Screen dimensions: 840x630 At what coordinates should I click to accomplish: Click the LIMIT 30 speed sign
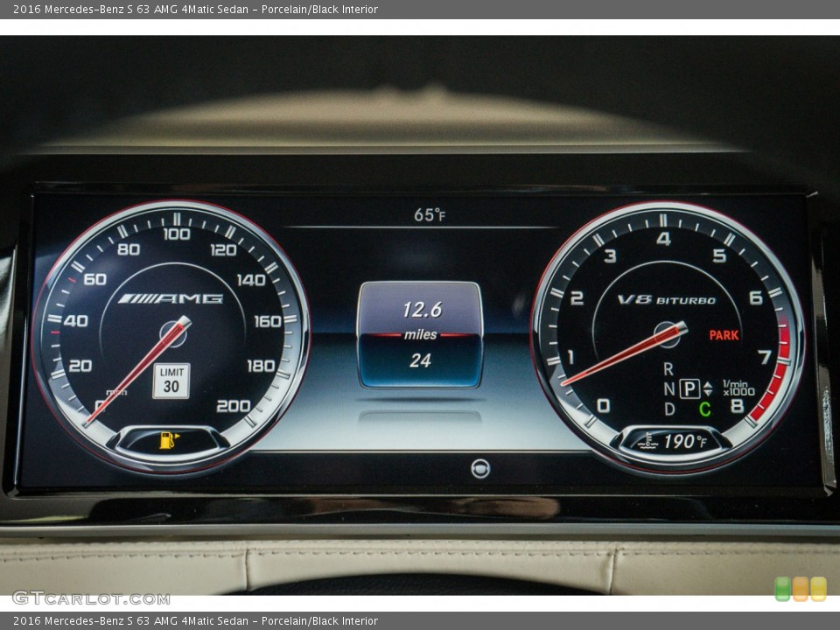171,381
